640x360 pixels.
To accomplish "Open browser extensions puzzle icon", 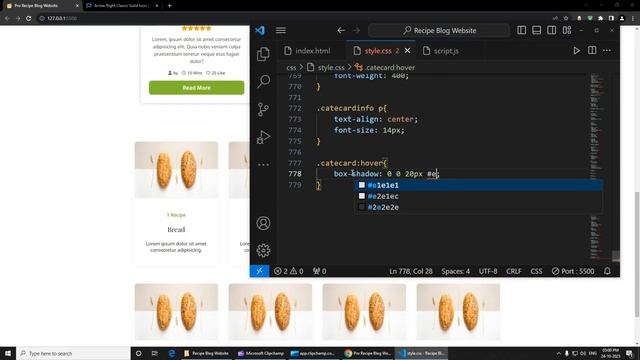I will point(600,18).
